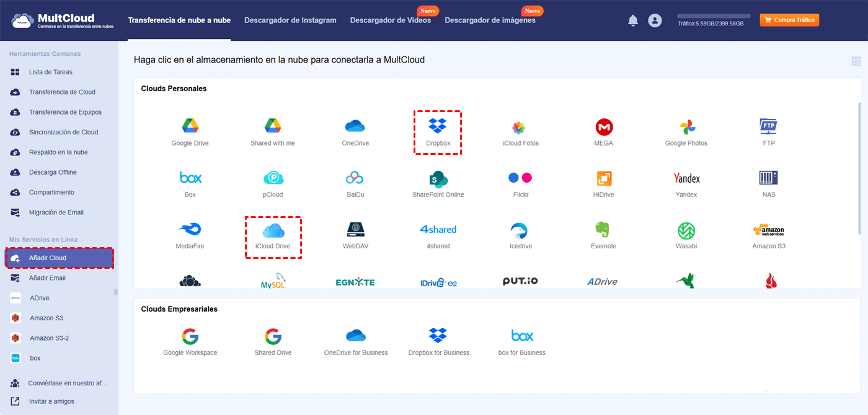Open the notification bell
The width and height of the screenshot is (868, 415).
point(633,20)
